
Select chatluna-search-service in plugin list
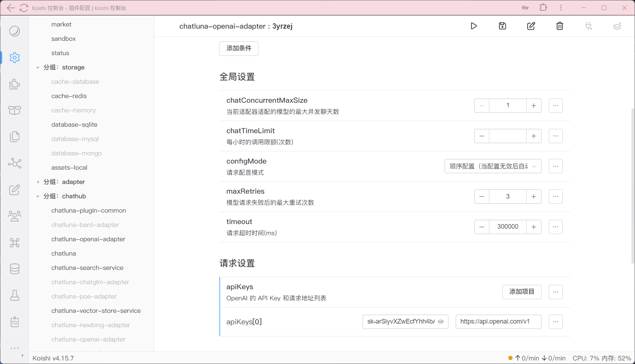tap(87, 268)
